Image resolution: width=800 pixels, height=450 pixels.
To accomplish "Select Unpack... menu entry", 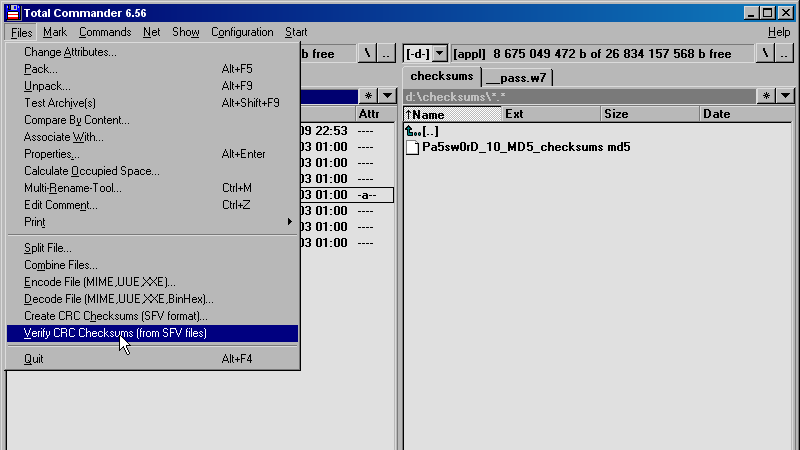I will pyautogui.click(x=153, y=86).
